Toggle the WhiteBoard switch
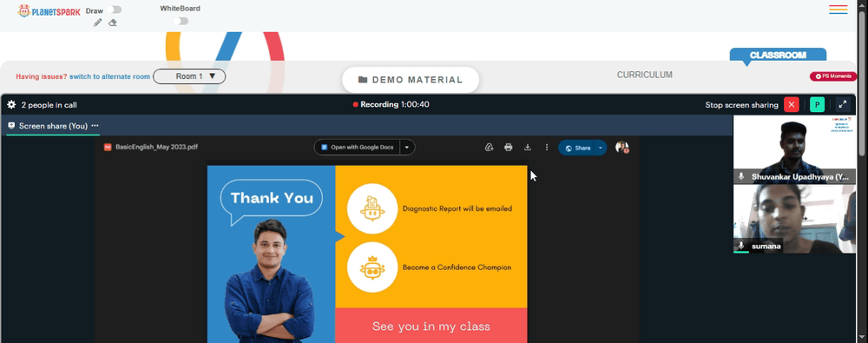 [x=181, y=21]
